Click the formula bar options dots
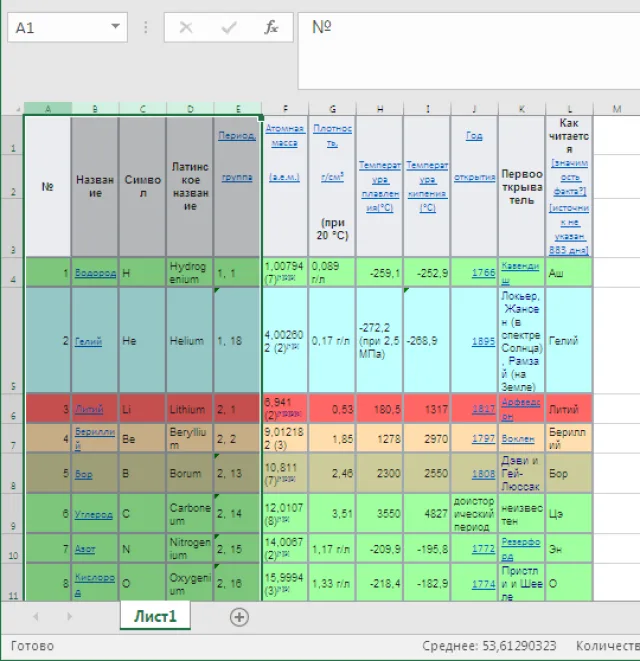The width and height of the screenshot is (640, 661). (146, 27)
